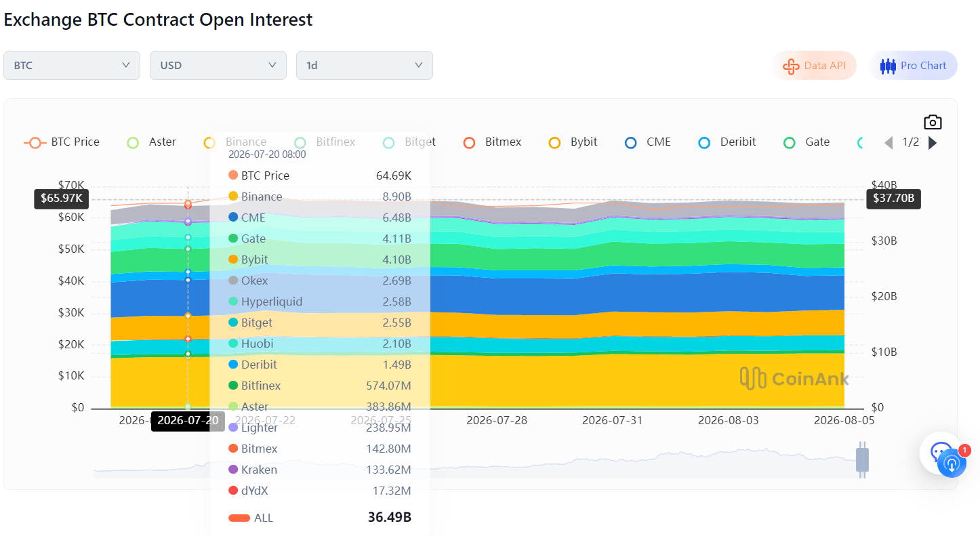Click the Kraken value 133.62M

pos(388,470)
